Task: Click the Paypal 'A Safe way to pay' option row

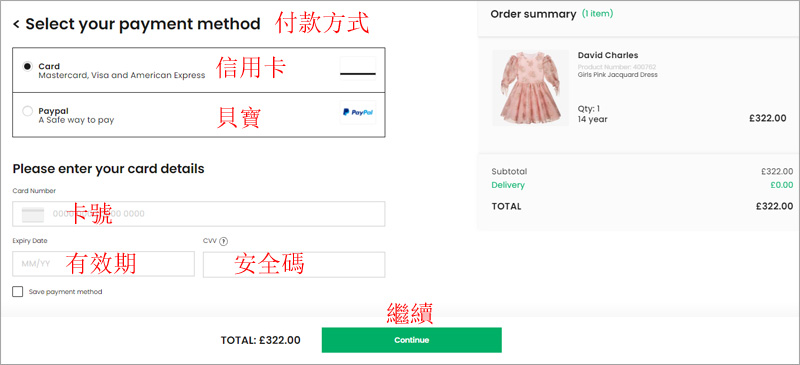Action: point(199,115)
